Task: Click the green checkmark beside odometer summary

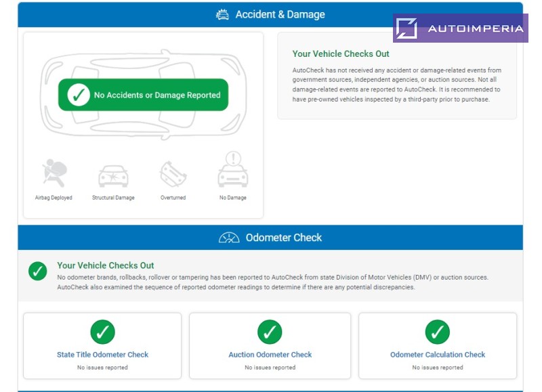Action: click(x=38, y=271)
